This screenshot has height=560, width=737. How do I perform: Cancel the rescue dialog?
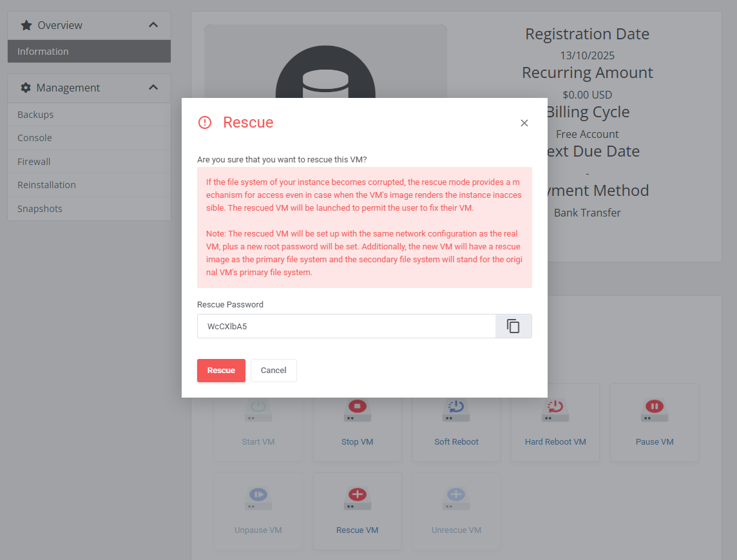coord(273,370)
